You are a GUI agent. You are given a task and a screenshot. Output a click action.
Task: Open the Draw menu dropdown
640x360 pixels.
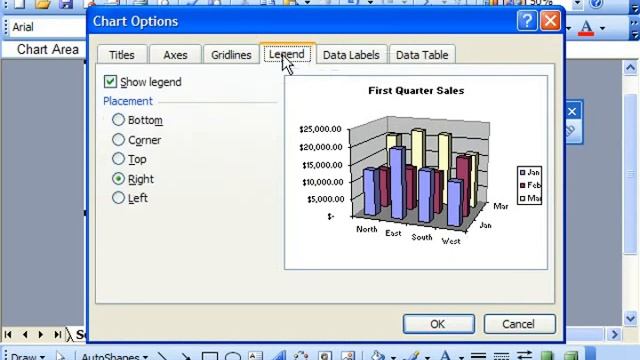coord(27,356)
